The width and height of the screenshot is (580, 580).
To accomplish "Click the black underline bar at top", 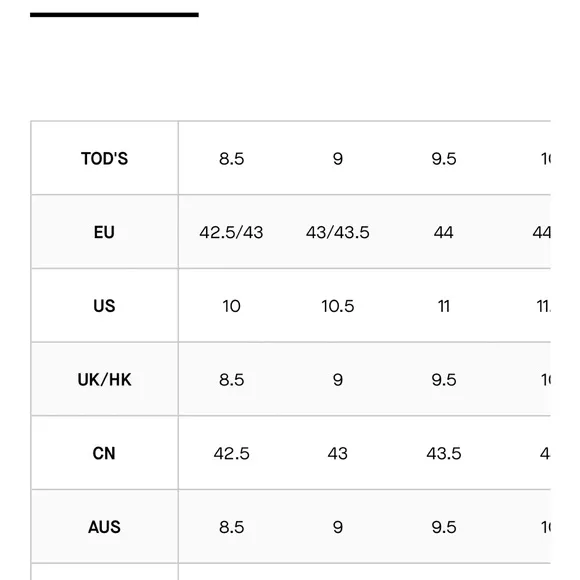I will 114,15.
